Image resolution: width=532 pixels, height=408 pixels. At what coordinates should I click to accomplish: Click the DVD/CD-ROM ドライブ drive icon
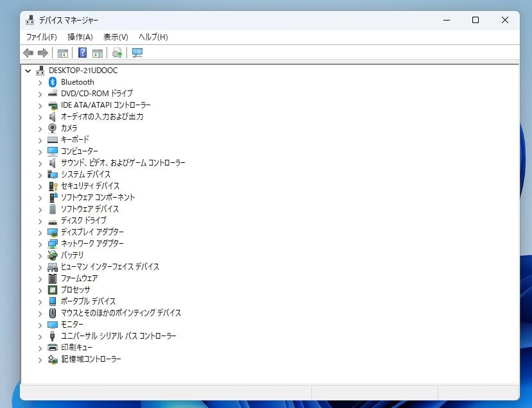pyautogui.click(x=53, y=94)
